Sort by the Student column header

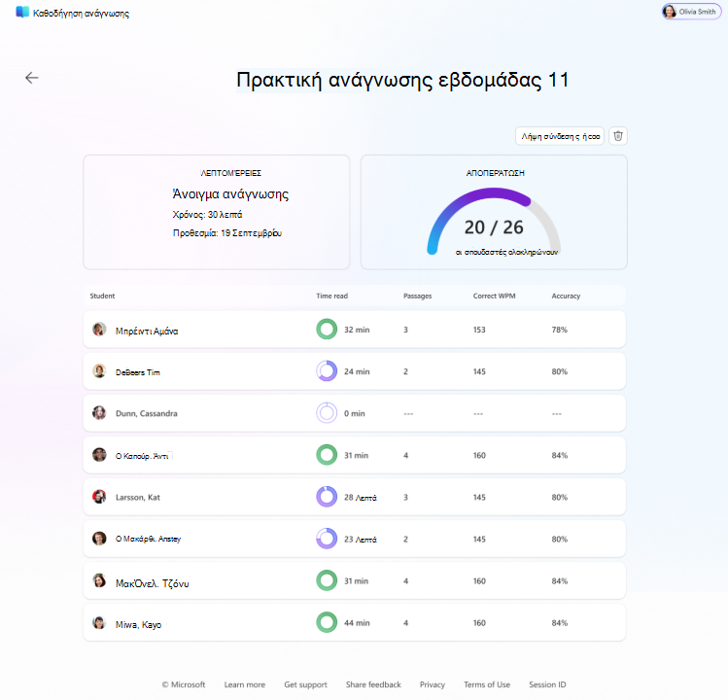pyautogui.click(x=102, y=296)
